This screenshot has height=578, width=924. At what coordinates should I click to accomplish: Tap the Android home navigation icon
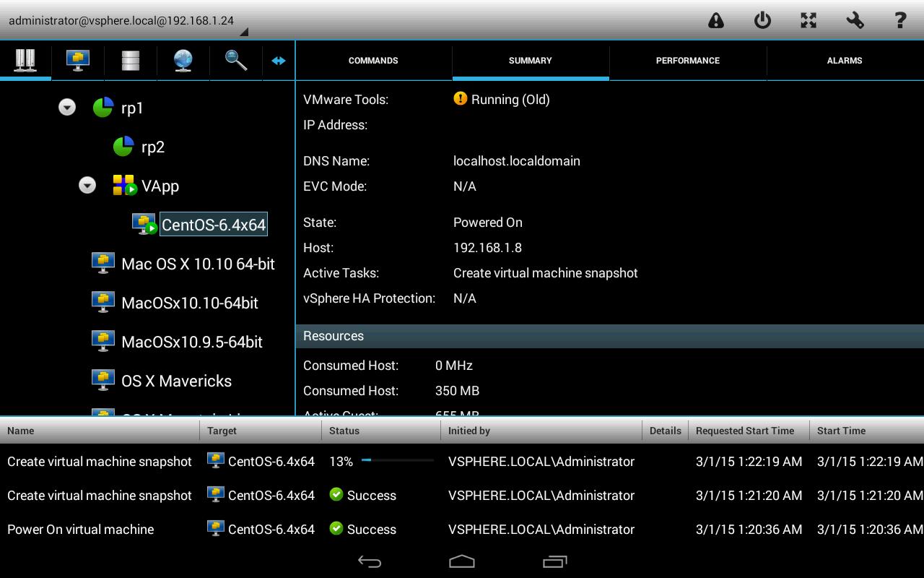[462, 561]
